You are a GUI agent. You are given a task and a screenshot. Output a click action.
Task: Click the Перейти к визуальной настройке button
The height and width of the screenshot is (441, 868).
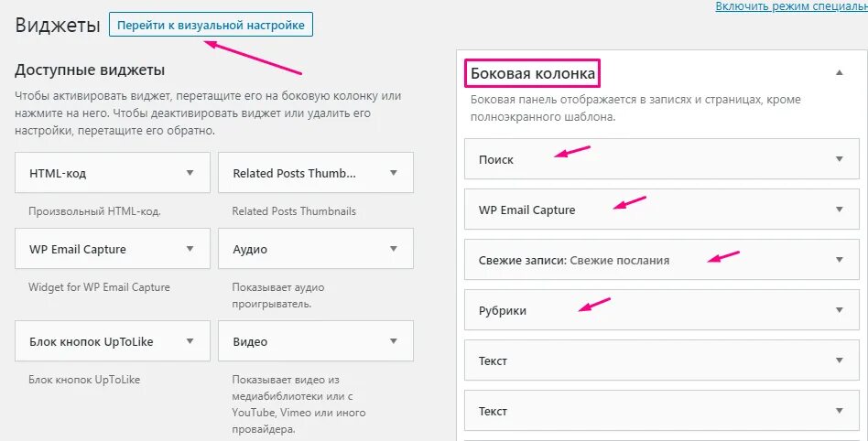click(211, 25)
